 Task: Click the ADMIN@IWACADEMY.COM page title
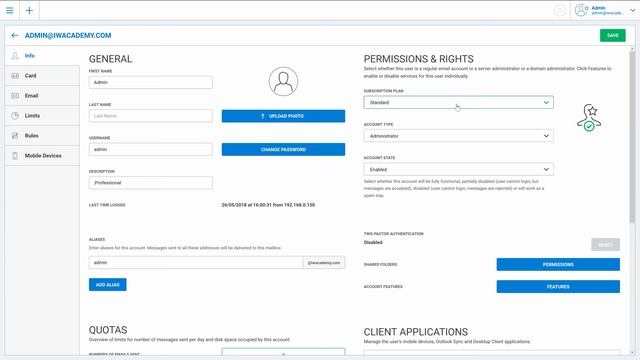pos(68,36)
